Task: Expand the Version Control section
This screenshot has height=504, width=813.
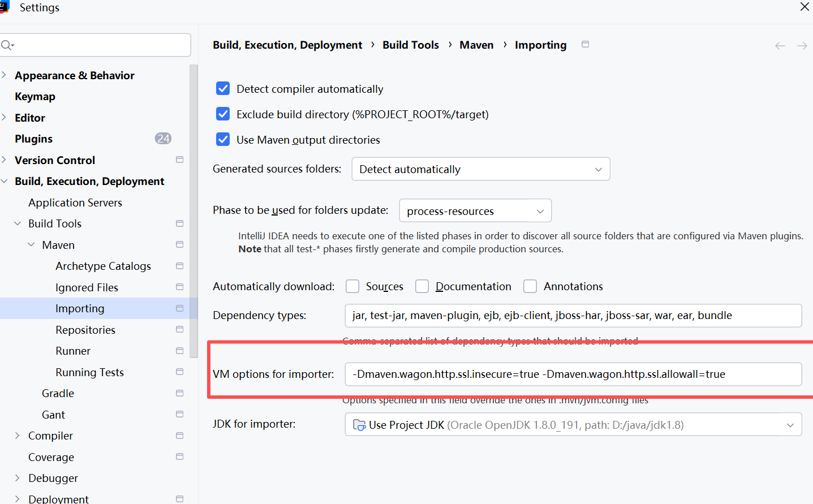Action: click(4, 160)
